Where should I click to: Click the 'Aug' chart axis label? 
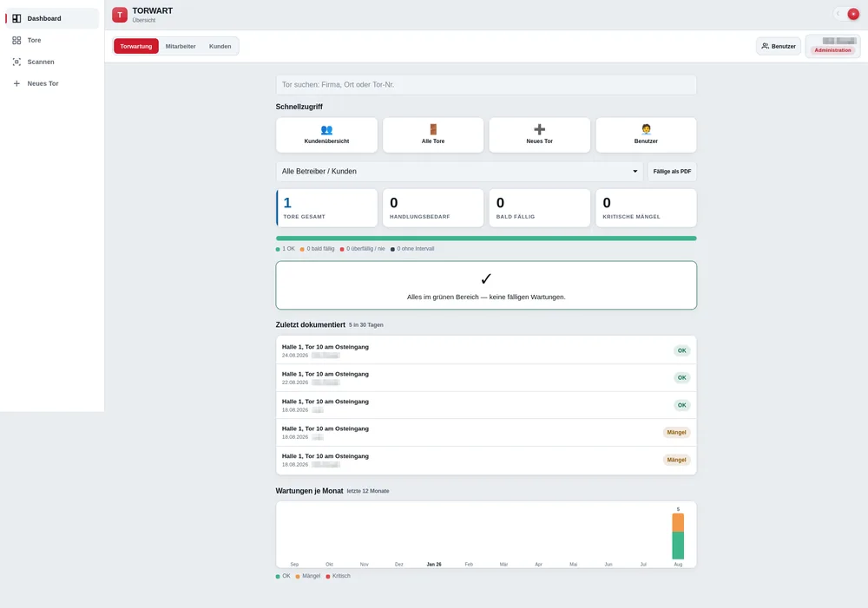pos(678,565)
